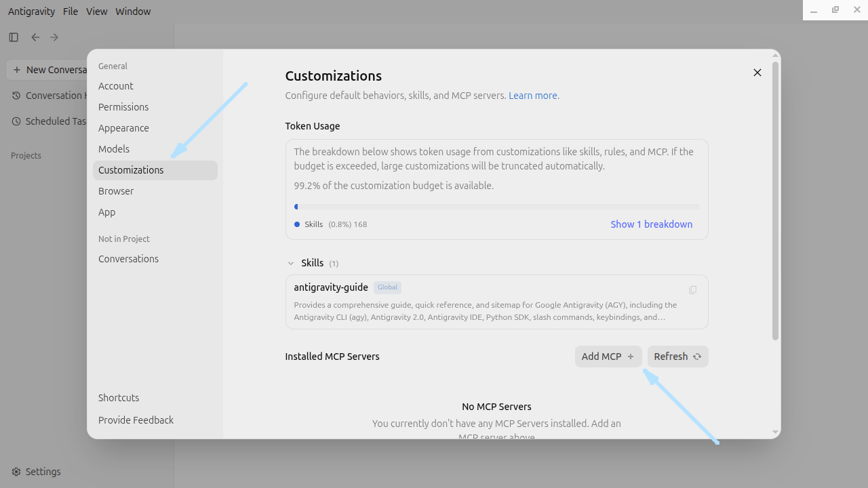Screen dimensions: 868x488
Task: Click the plus icon for New Conversation
Action: [x=17, y=70]
